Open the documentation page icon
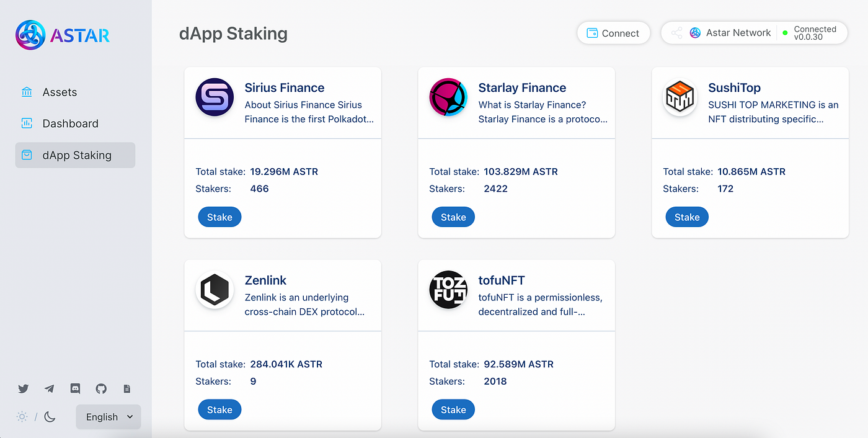The height and width of the screenshot is (438, 868). (x=127, y=389)
